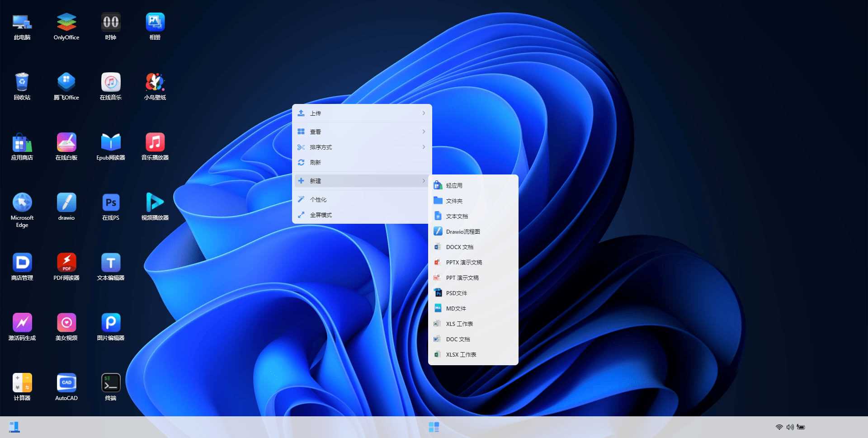Click the volume icon in system tray

[x=790, y=427]
